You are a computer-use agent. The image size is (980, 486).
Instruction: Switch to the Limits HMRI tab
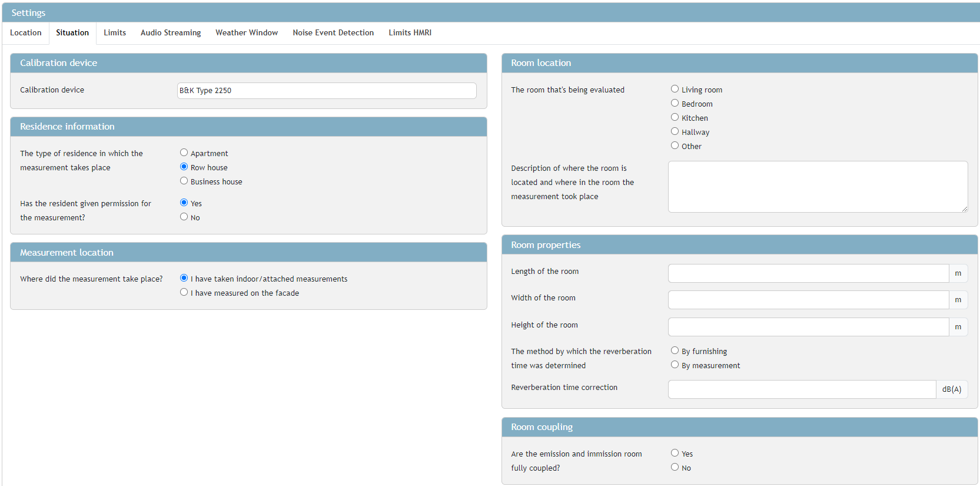coord(410,33)
